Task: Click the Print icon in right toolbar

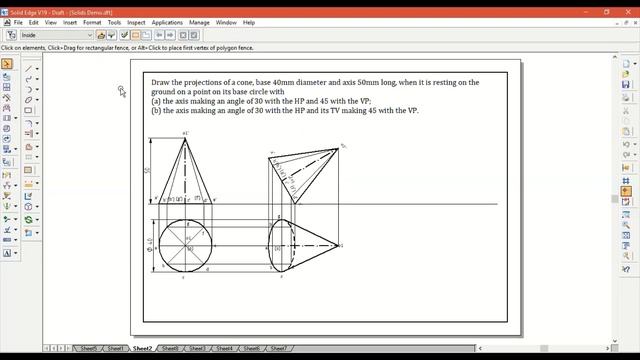Action: 626,97
